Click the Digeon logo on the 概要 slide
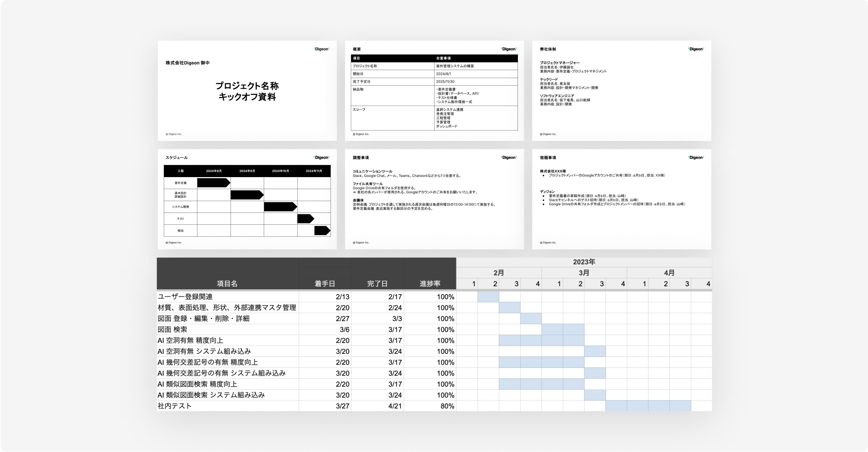The height and width of the screenshot is (452, 868). (x=509, y=49)
